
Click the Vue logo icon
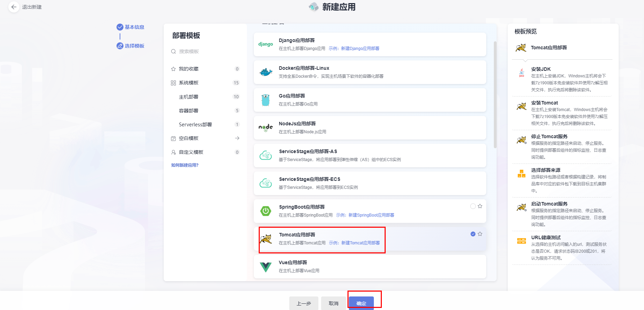point(266,267)
